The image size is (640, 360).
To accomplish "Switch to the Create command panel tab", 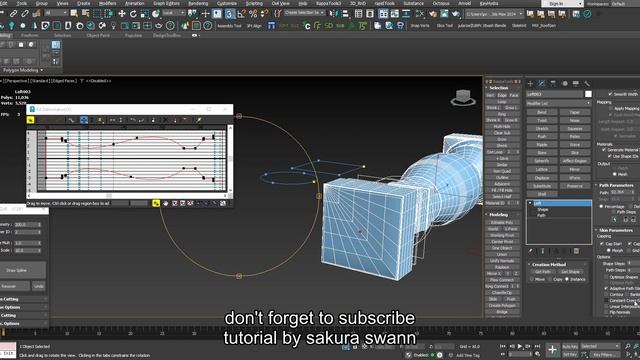I will coord(530,84).
